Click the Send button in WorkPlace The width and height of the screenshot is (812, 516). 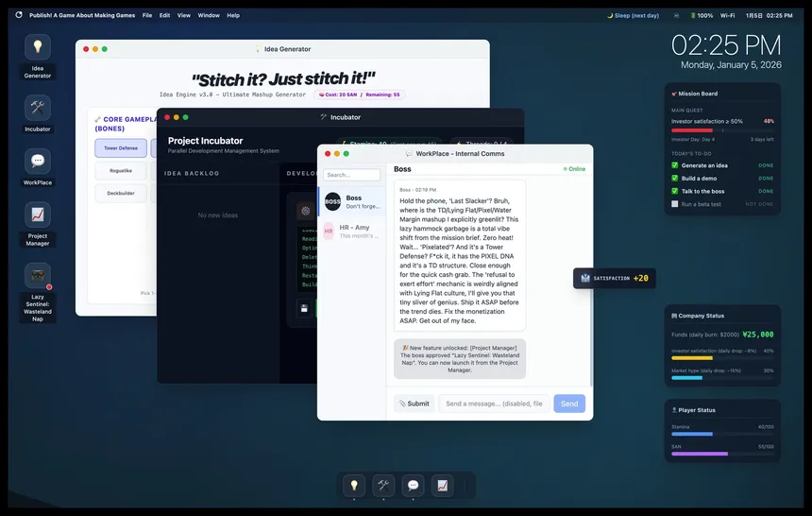click(x=569, y=404)
